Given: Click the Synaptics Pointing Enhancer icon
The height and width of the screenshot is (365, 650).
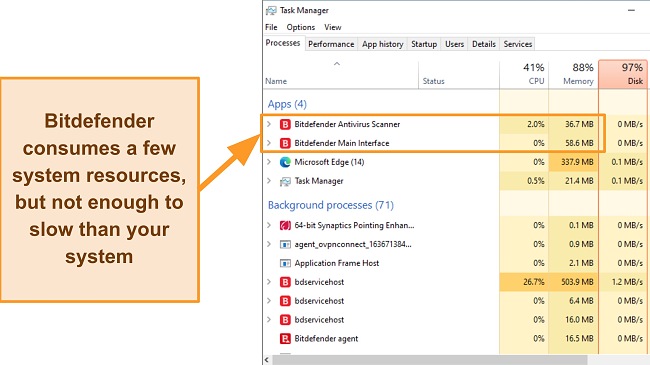Looking at the screenshot, I should 285,225.
